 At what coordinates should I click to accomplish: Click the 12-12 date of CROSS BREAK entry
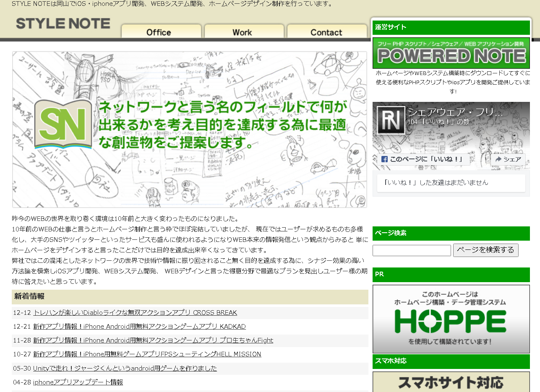pyautogui.click(x=22, y=313)
